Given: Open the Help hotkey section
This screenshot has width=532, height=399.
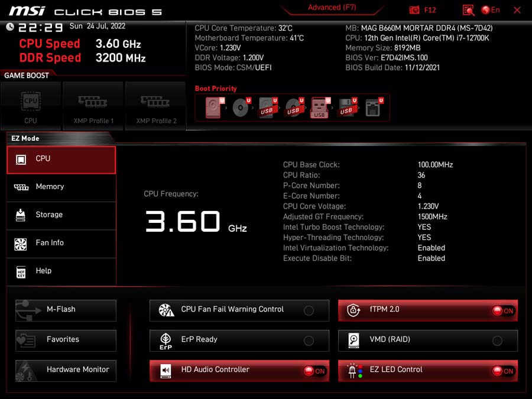Looking at the screenshot, I should click(61, 272).
